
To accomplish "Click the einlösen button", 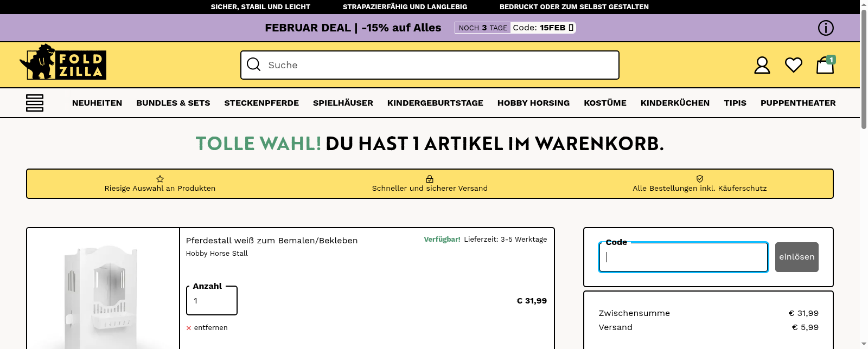I will 797,257.
